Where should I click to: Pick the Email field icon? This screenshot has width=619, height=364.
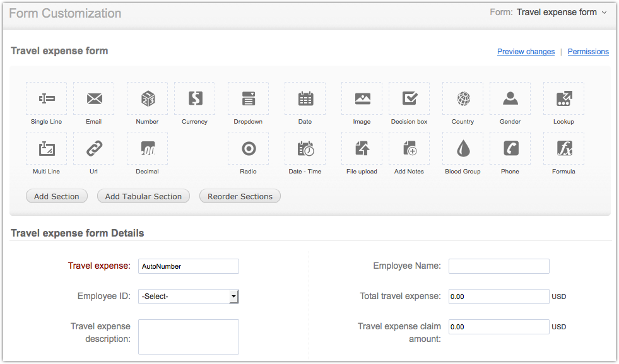coord(94,98)
